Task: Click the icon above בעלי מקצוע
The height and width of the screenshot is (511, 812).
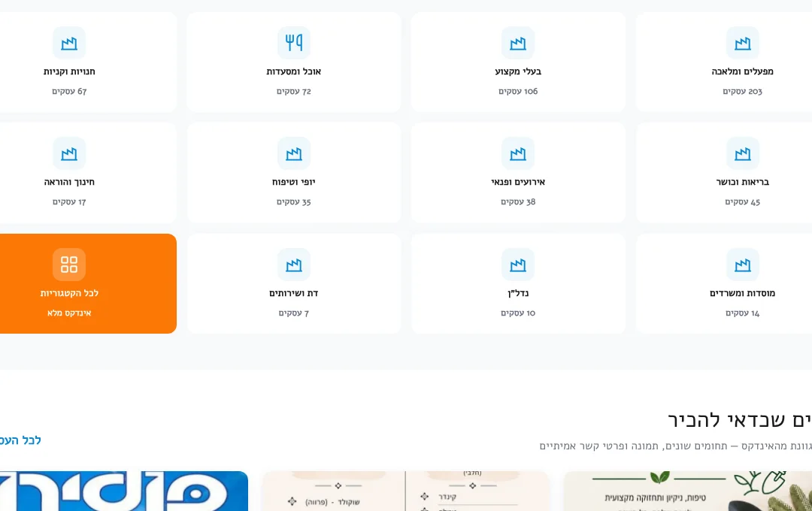Action: point(518,43)
